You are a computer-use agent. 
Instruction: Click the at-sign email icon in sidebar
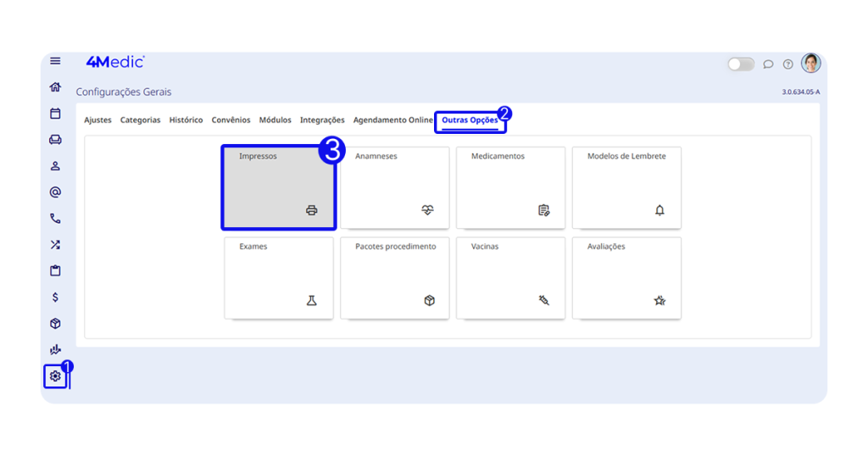point(55,192)
